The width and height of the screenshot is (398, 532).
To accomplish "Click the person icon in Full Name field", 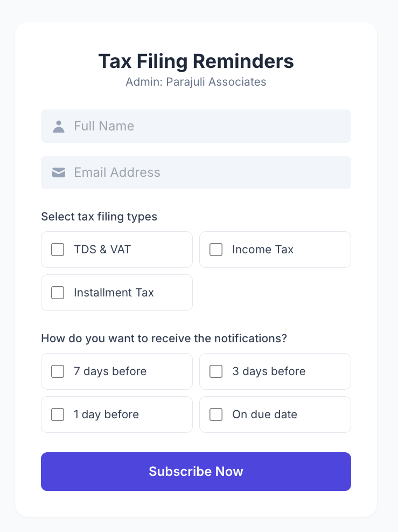I will pyautogui.click(x=59, y=127).
